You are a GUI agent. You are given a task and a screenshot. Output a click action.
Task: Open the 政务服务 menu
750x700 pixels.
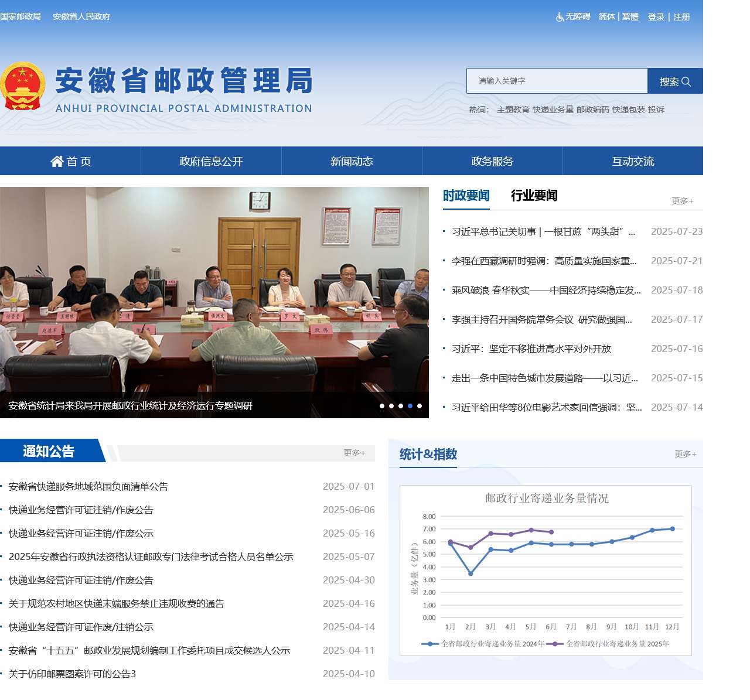coord(492,161)
